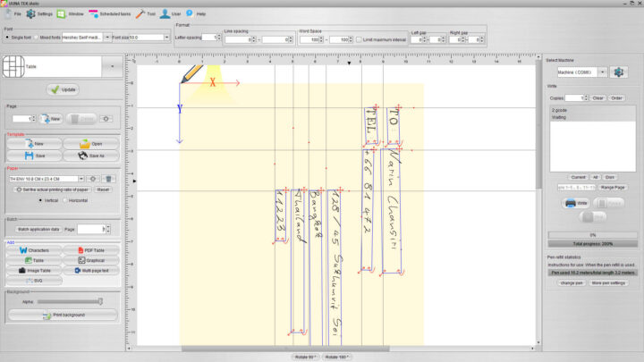Click Batch application data button
644x362 pixels.
38,229
